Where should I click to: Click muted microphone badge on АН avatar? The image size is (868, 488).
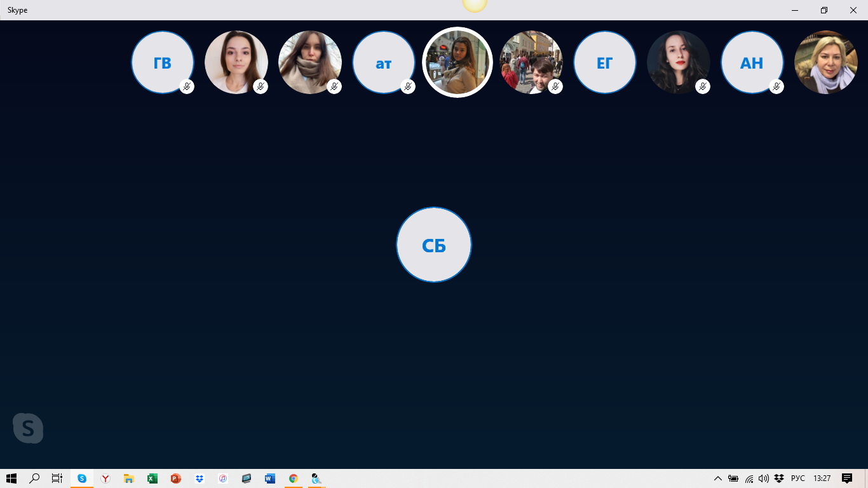776,86
